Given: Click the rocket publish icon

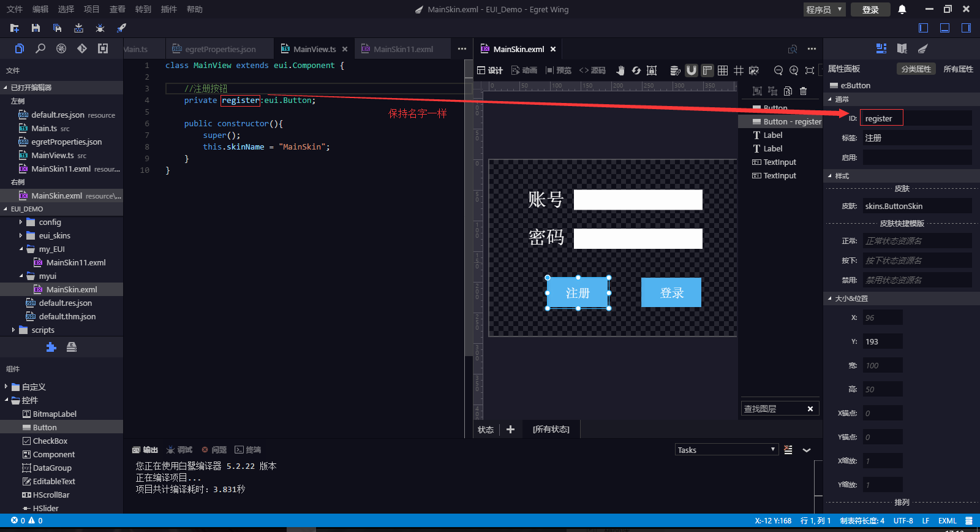Looking at the screenshot, I should (121, 28).
